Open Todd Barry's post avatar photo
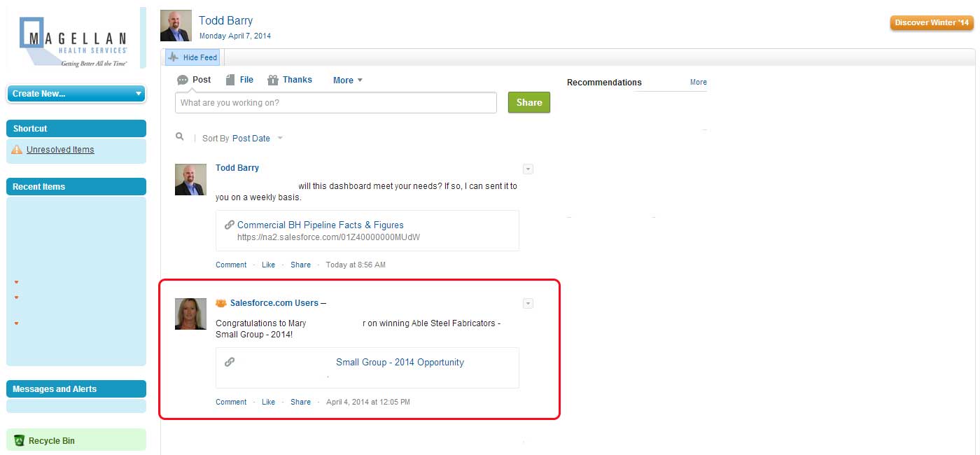 (x=190, y=180)
